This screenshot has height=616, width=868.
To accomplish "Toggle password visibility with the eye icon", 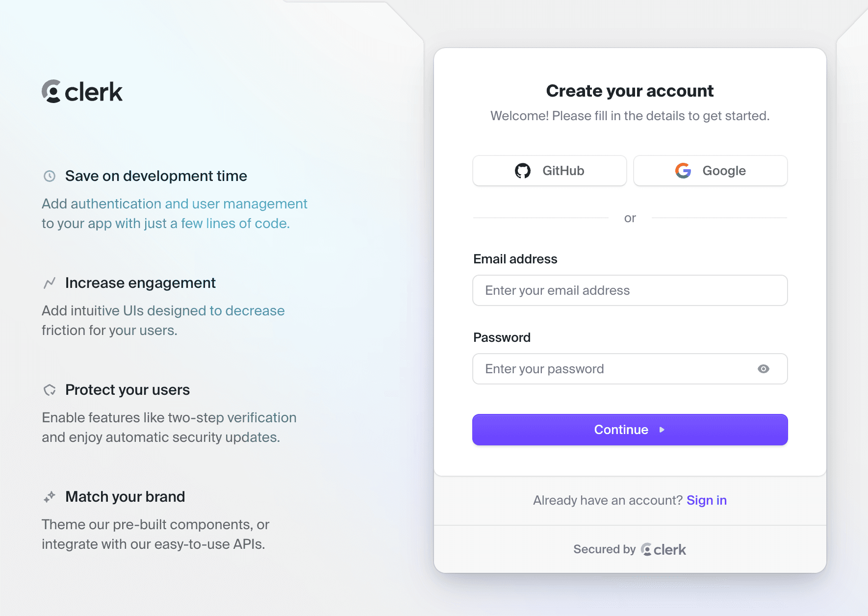I will pos(764,369).
